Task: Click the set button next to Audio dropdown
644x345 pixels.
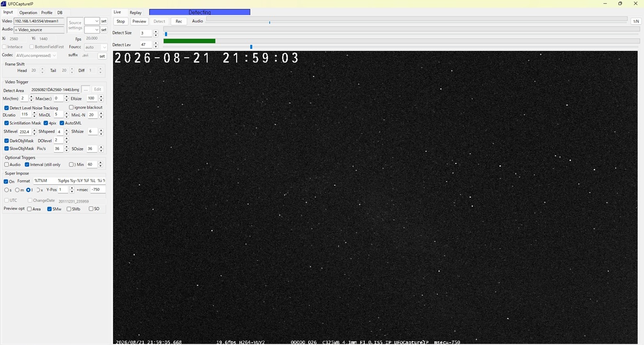Action: tap(103, 30)
